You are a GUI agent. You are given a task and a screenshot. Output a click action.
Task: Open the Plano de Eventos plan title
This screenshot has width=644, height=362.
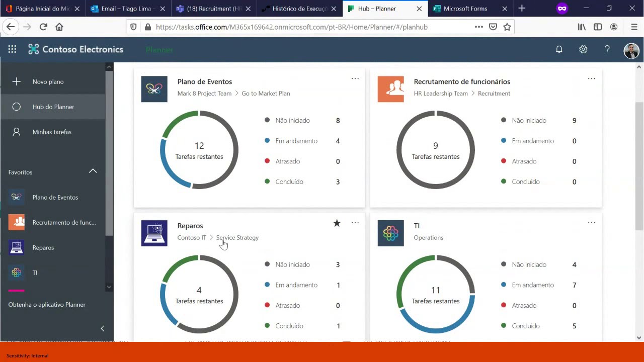pyautogui.click(x=205, y=81)
